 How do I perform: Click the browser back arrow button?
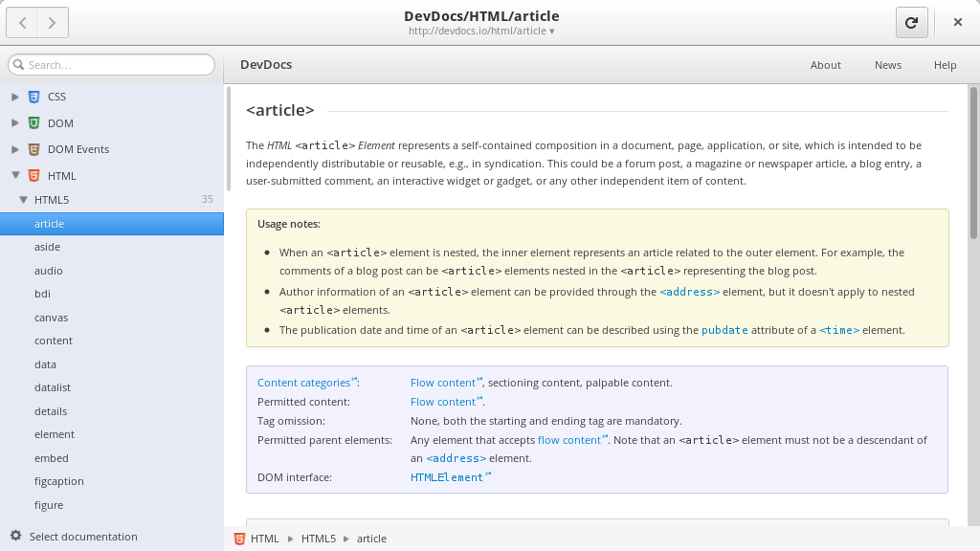pos(22,23)
